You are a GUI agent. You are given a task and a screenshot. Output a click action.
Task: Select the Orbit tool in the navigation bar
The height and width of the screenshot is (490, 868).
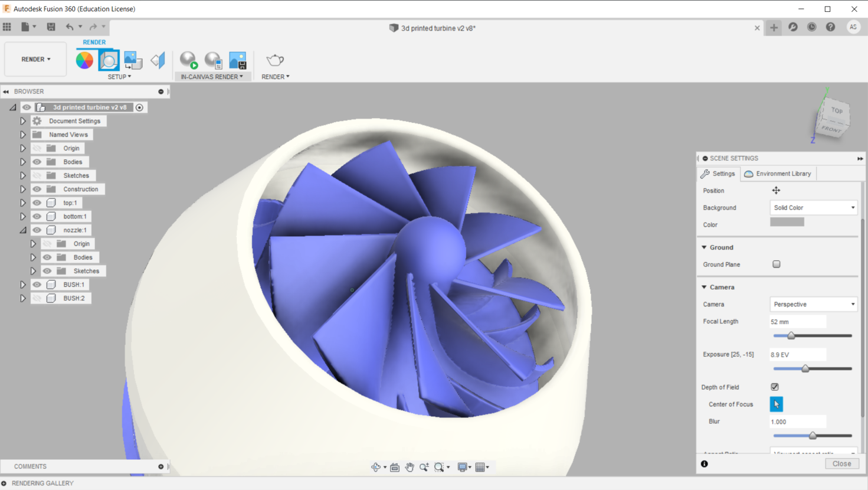[x=375, y=467]
